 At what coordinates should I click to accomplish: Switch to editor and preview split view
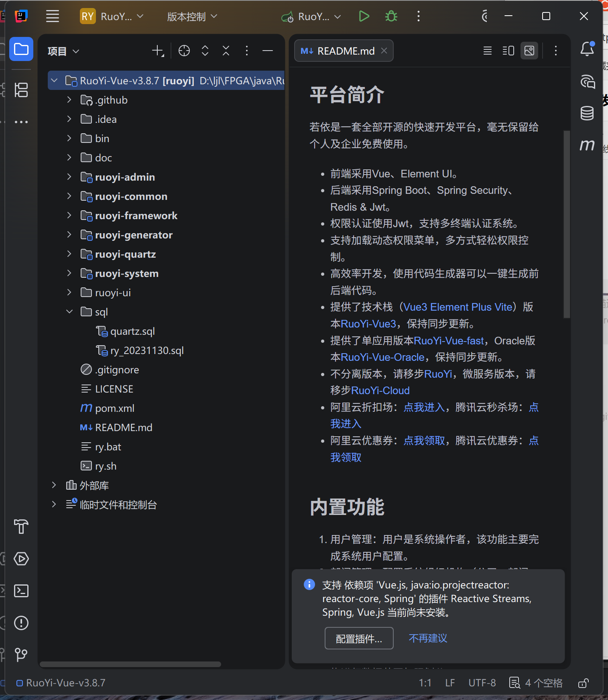pyautogui.click(x=508, y=51)
